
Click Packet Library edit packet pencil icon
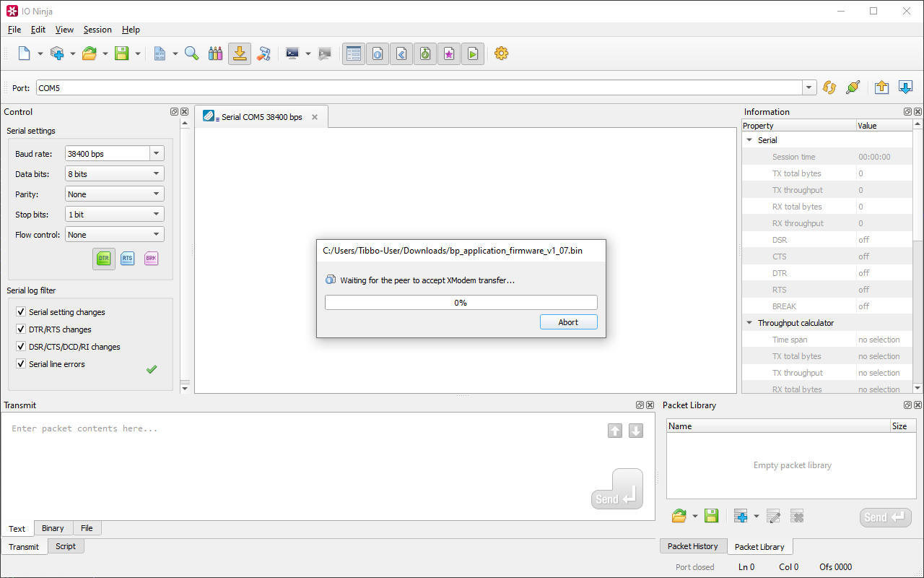773,516
